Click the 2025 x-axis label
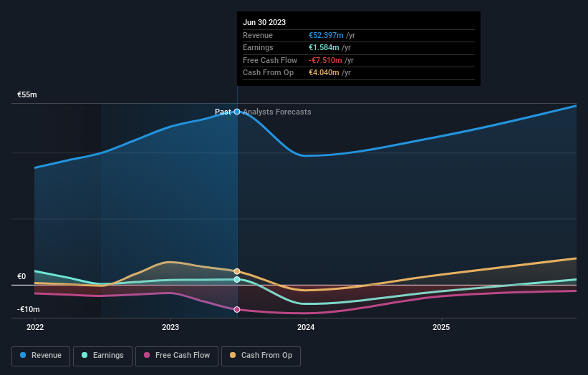 tap(441, 327)
